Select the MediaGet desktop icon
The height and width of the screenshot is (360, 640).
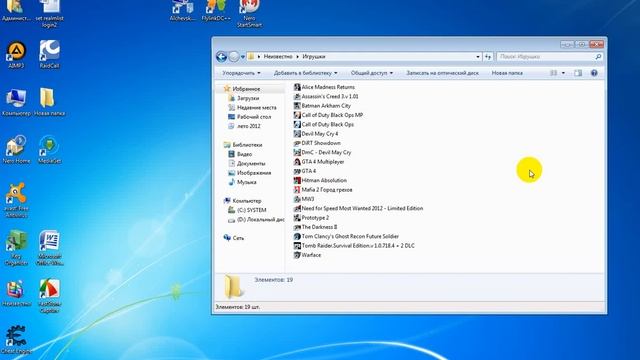49,149
